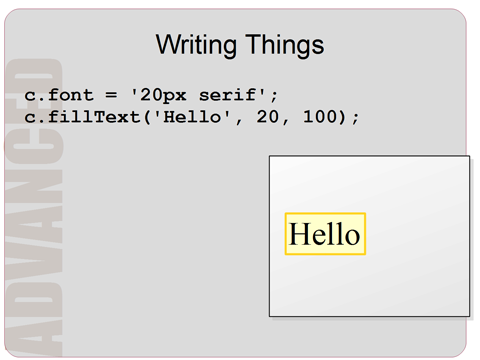This screenshot has width=480, height=360.
Task: Click the empty canvas area right of Hello
Action: [x=417, y=234]
